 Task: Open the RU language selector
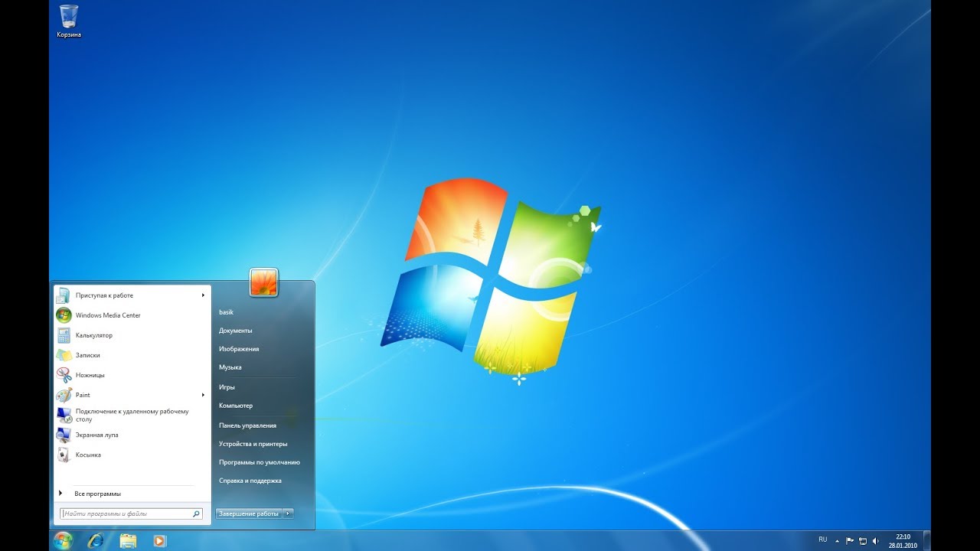coord(822,540)
